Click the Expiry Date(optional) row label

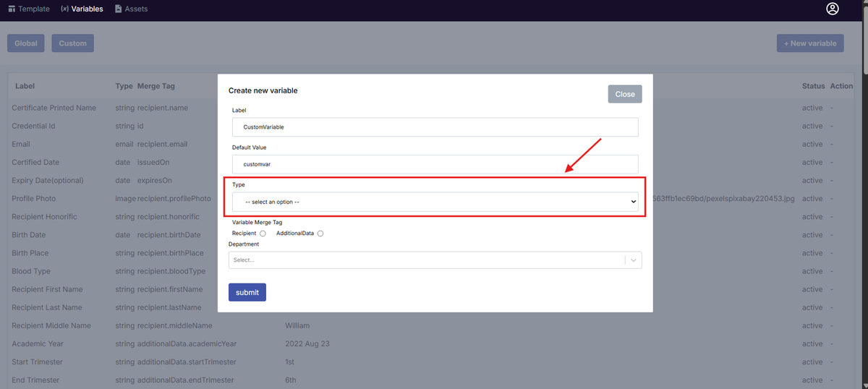pyautogui.click(x=48, y=180)
